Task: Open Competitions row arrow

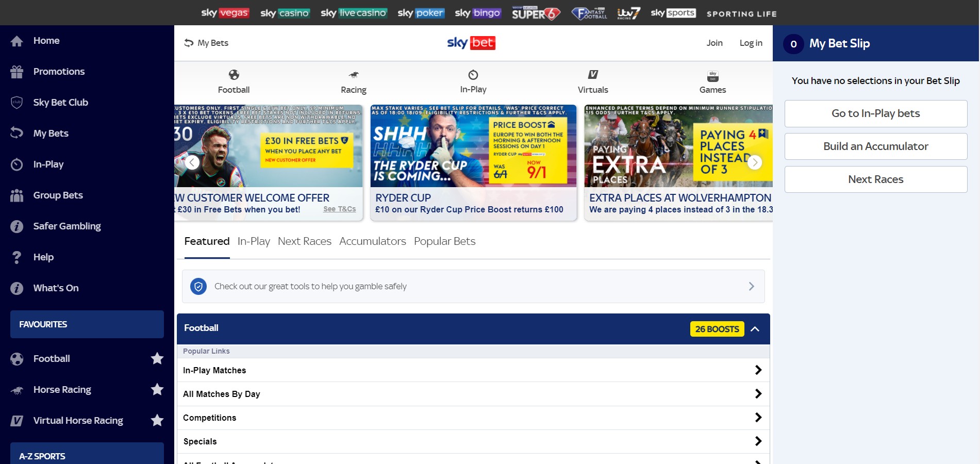Action: 758,418
